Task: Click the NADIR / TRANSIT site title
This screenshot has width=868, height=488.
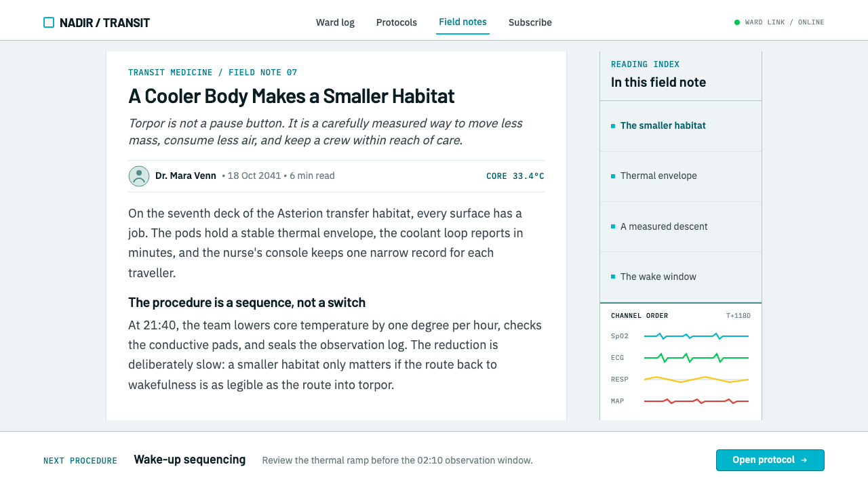Action: (x=104, y=22)
